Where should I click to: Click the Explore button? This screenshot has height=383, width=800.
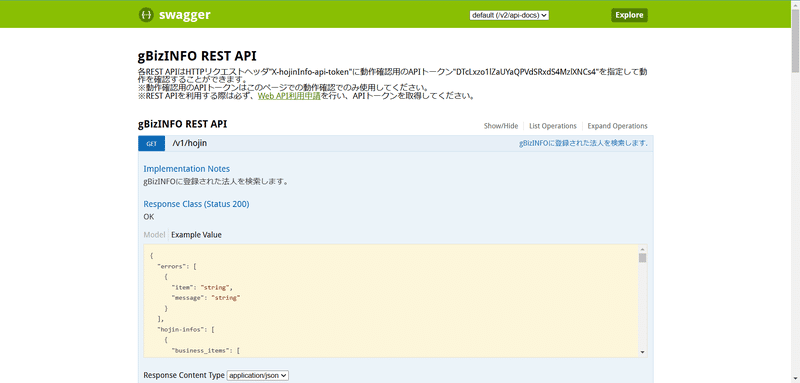[x=629, y=15]
